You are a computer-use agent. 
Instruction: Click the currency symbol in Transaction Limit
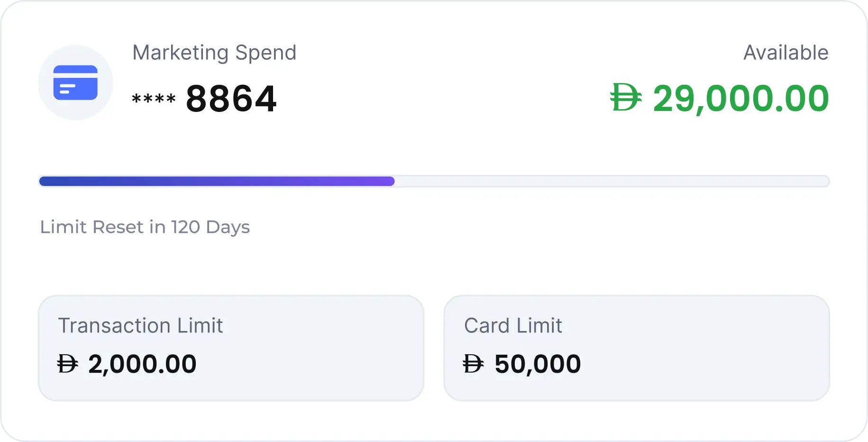coord(67,364)
